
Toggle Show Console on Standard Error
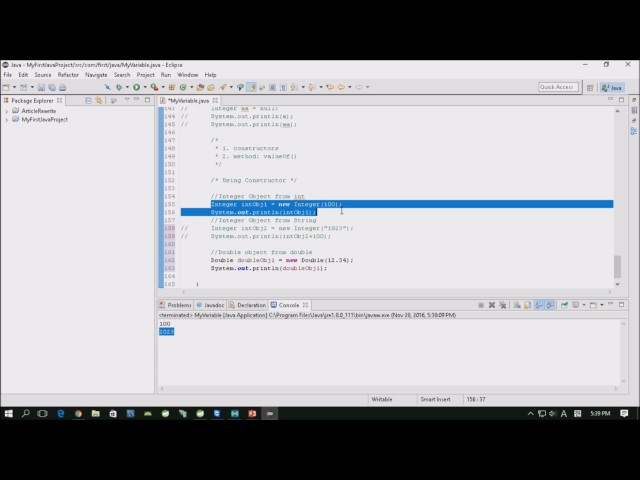[550, 305]
